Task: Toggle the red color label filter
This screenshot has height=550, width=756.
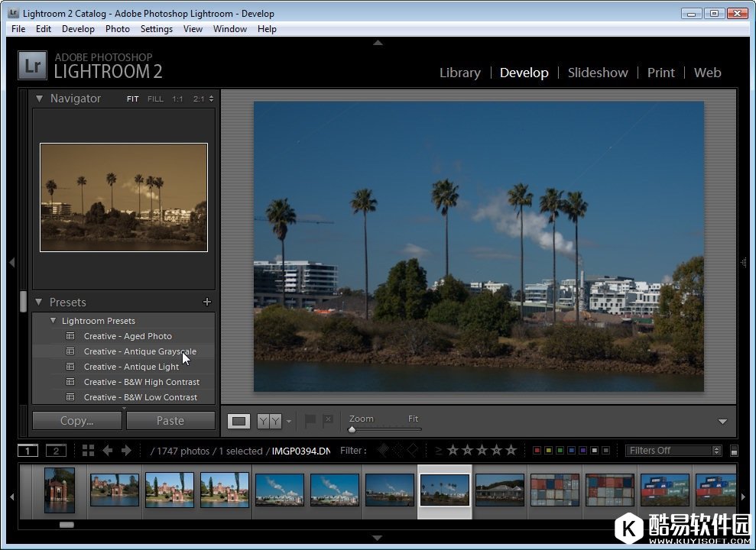Action: pos(537,451)
